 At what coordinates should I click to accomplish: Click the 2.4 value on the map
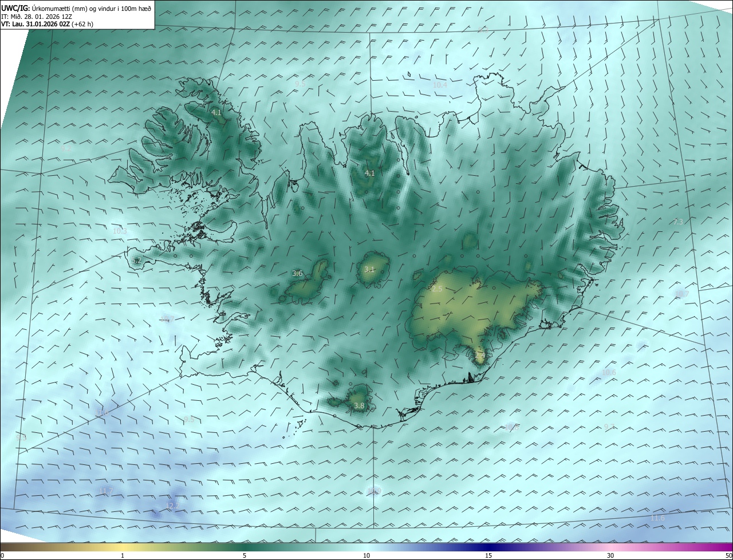480,356
